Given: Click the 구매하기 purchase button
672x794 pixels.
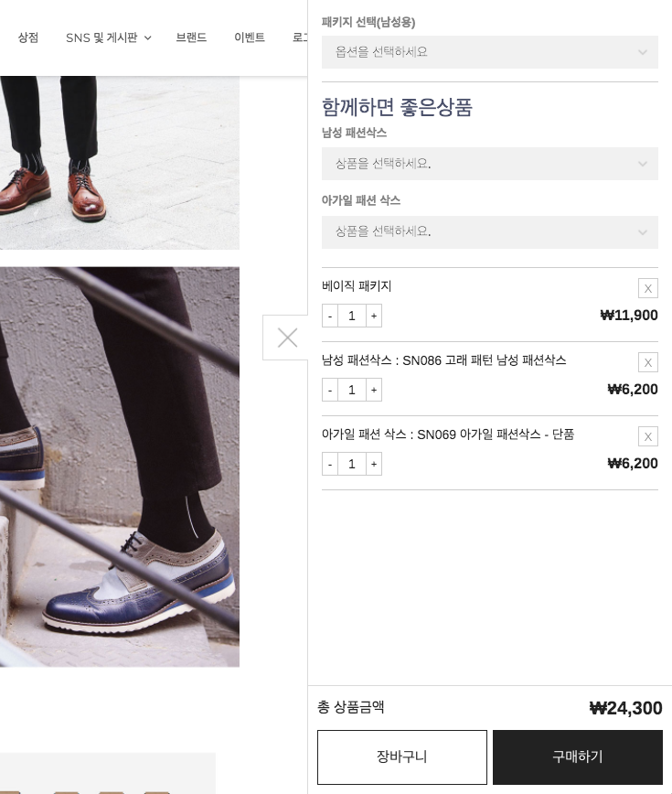Looking at the screenshot, I should point(578,757).
